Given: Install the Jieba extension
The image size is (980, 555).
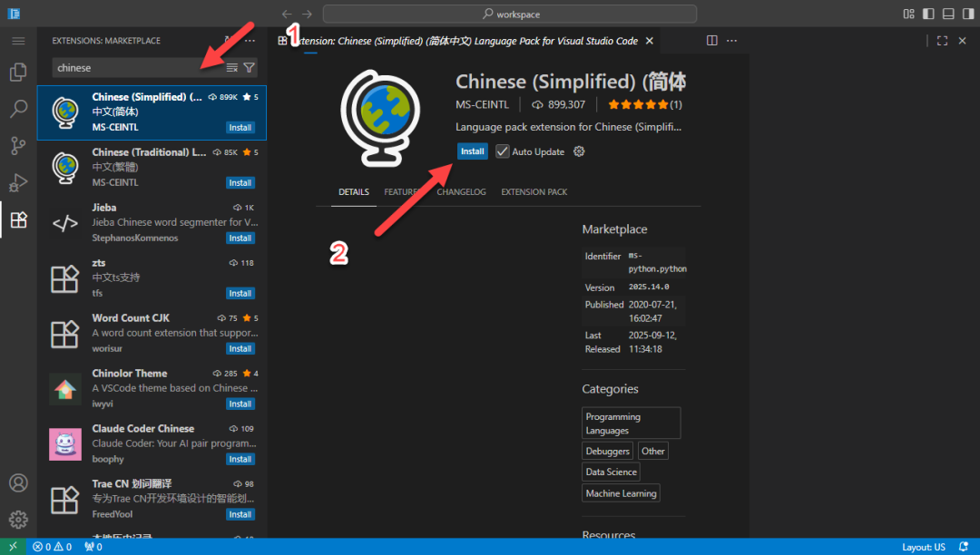Looking at the screenshot, I should pyautogui.click(x=240, y=238).
